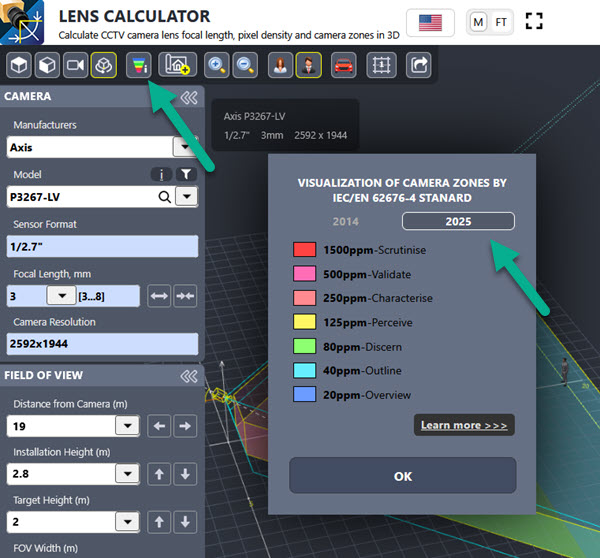Zoom in with the magnifier plus icon

pyautogui.click(x=217, y=65)
